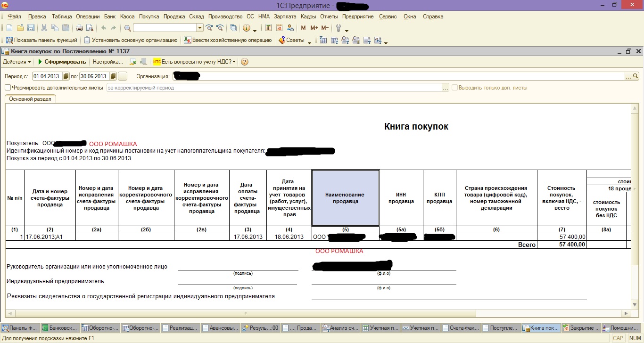Click the 'Настройка...' button
Viewport: 644px width, 343px height.
(x=107, y=62)
